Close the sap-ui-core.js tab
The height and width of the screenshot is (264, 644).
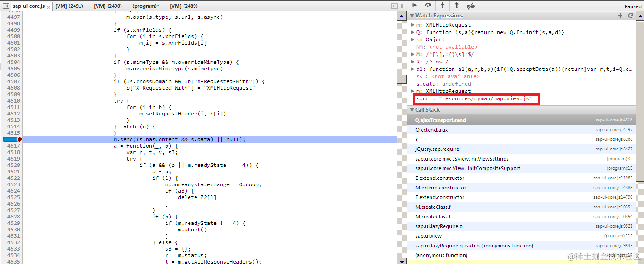click(x=49, y=7)
